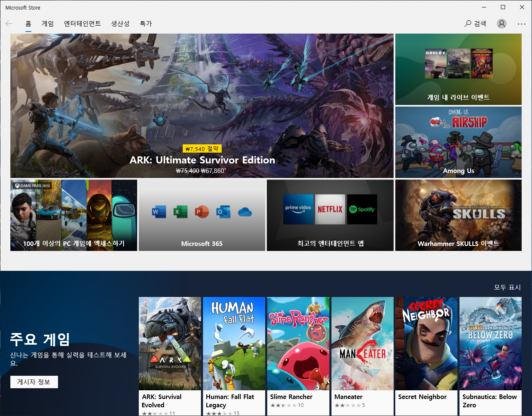Open the 검색 search button

tap(475, 24)
